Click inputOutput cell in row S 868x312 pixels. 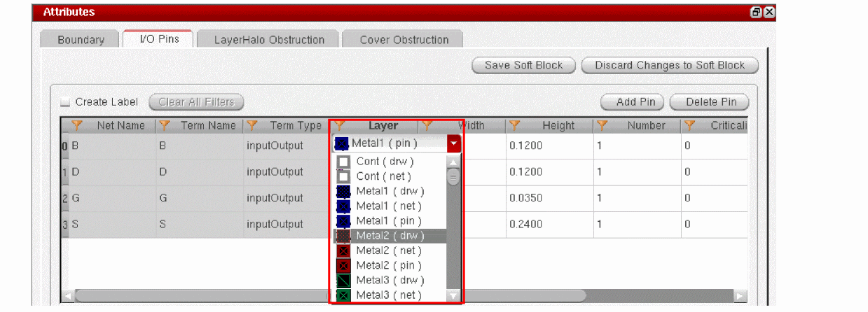coord(287,225)
